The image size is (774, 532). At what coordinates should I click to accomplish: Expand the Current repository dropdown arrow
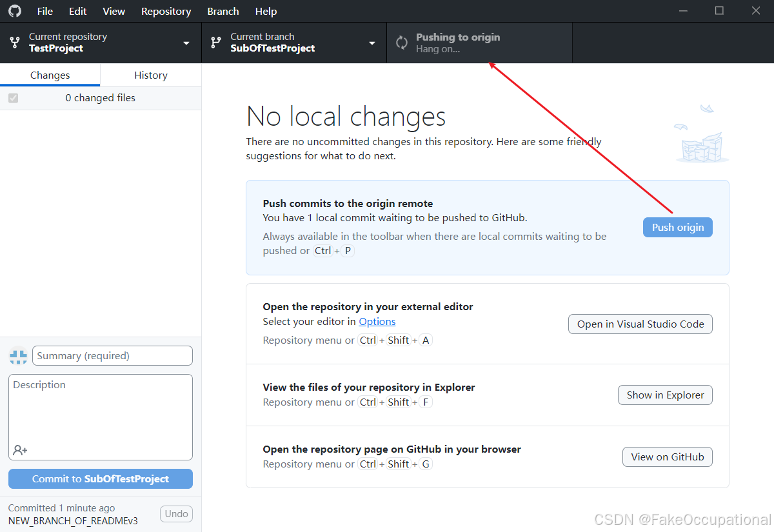(186, 43)
